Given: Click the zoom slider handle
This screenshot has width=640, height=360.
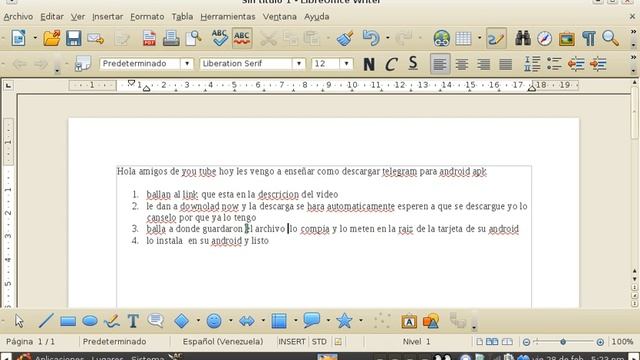Looking at the screenshot, I should (563, 342).
